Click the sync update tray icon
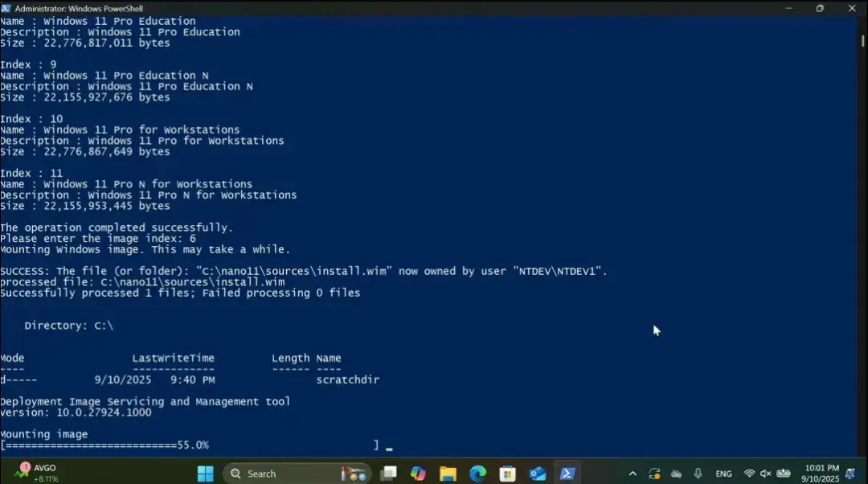 [x=654, y=474]
